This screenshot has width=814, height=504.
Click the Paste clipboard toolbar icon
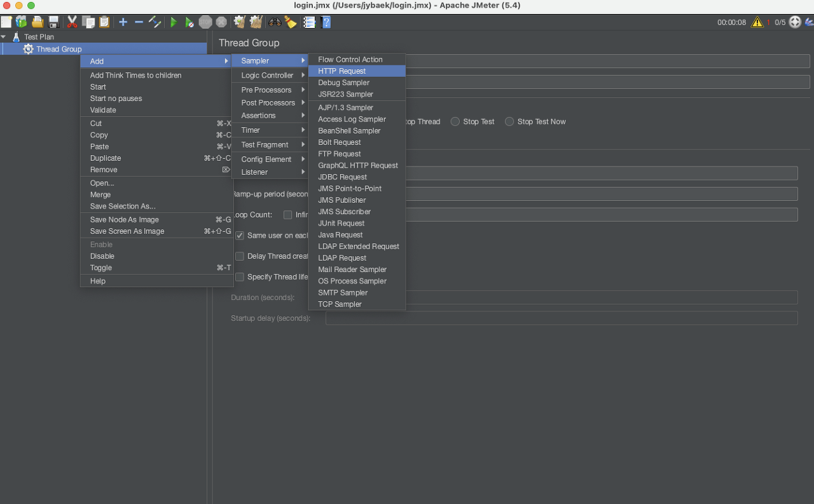[104, 22]
